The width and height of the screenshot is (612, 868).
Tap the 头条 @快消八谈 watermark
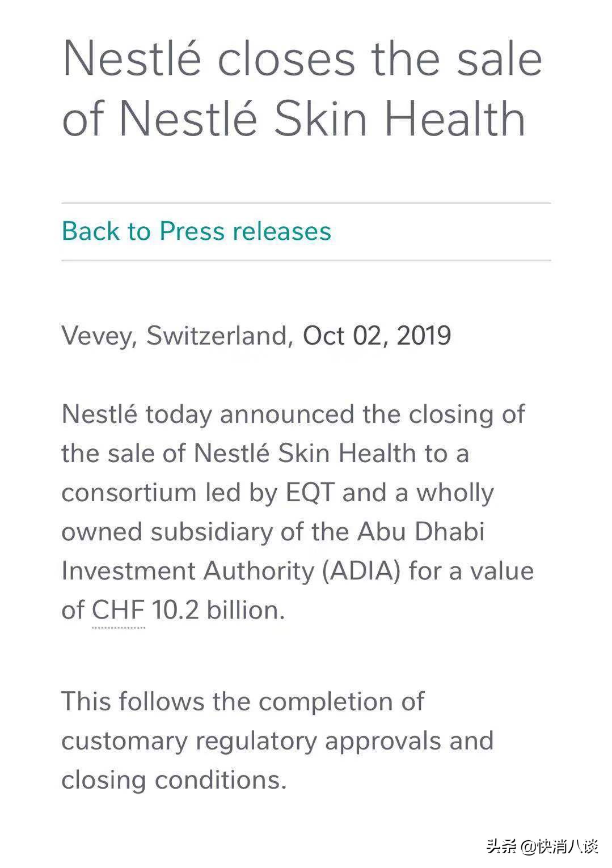point(542,847)
